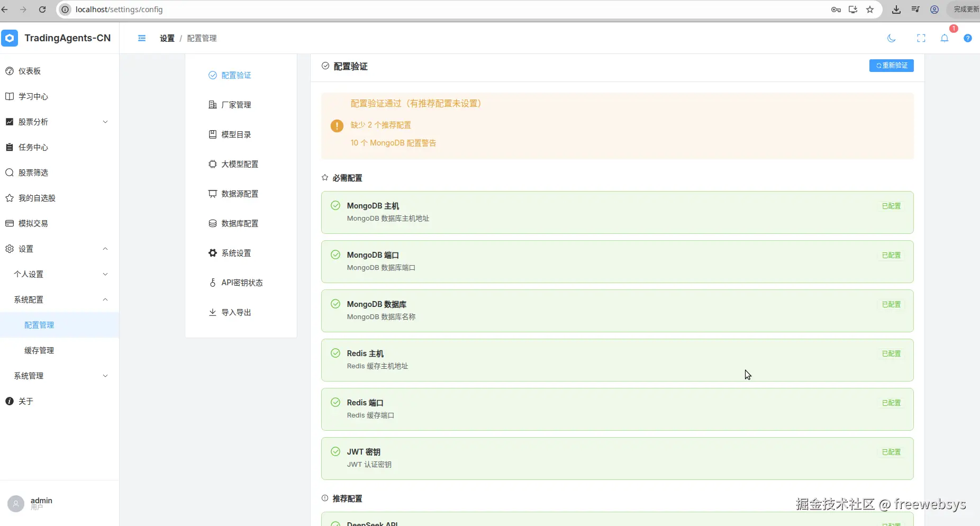Click the MongoDB 主机 check icon
The width and height of the screenshot is (980, 526).
[335, 205]
